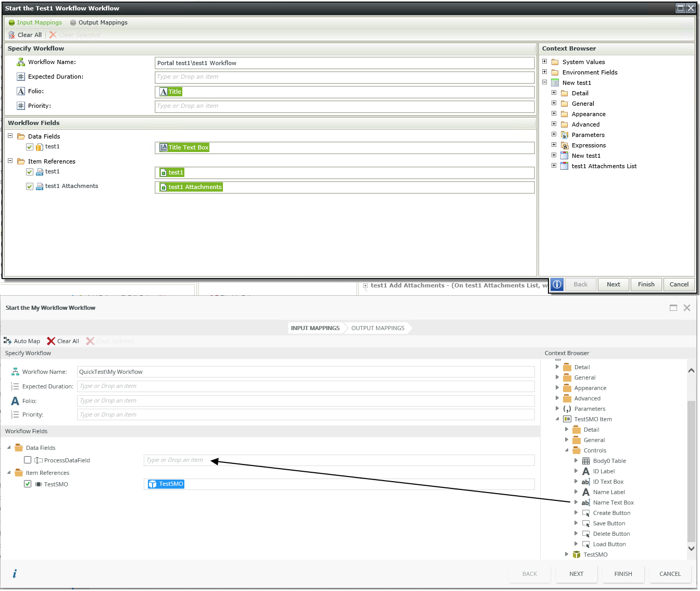Click the Environment Fields folder icon
The image size is (700, 591).
point(555,72)
